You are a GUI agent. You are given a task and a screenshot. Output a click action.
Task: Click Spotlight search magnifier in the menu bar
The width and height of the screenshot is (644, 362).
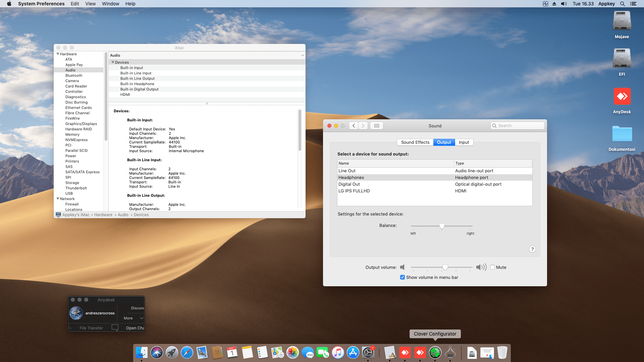pos(622,4)
